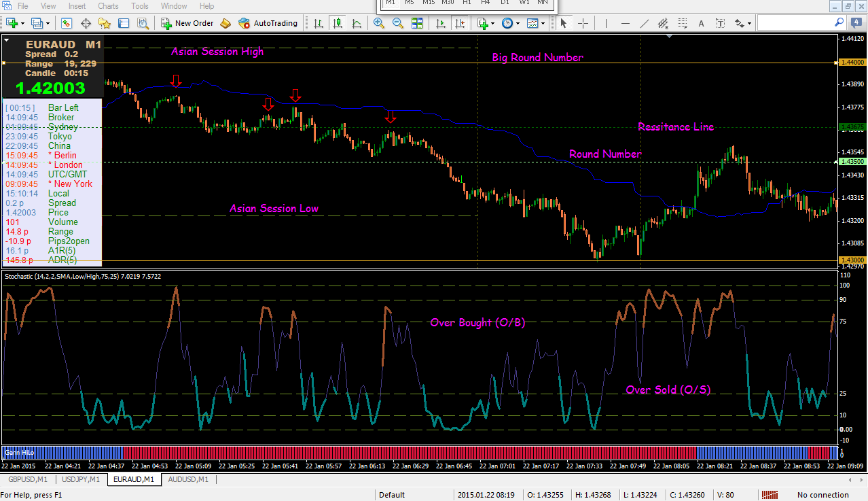Select the EURAUD,M1 chart tab

click(x=134, y=480)
